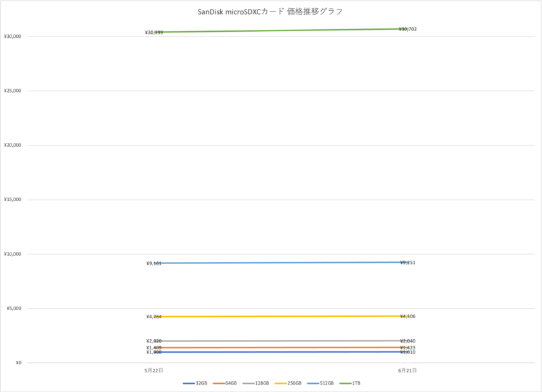
Task: Select the green 1TB series line
Action: 280,30
